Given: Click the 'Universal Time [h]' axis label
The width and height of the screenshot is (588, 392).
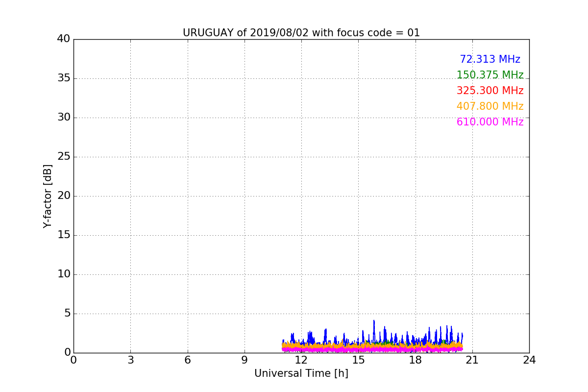Looking at the screenshot, I should 301,373.
